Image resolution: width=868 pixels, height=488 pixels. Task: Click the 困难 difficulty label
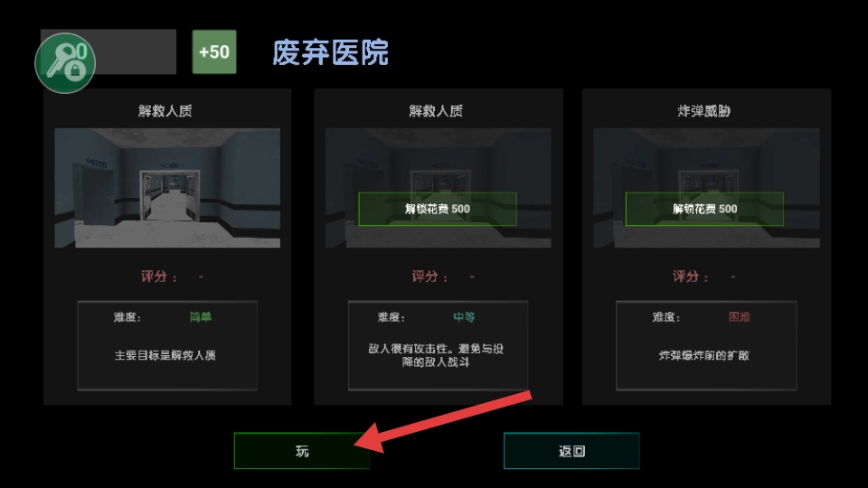739,317
